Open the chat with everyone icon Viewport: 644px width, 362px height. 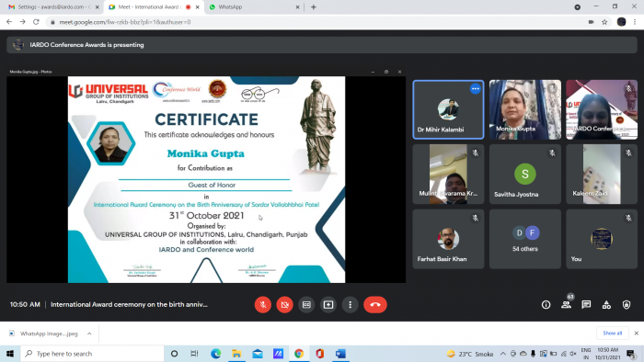tap(586, 305)
